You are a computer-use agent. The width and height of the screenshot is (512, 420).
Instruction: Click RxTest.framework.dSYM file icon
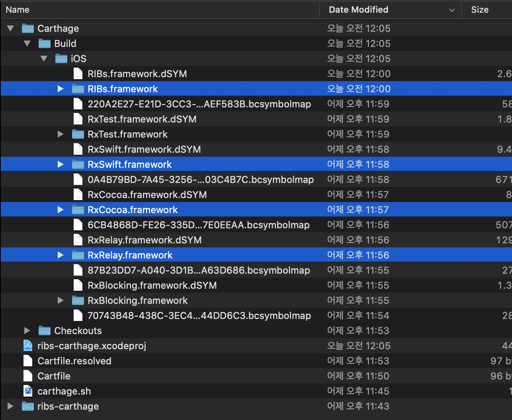pos(78,119)
